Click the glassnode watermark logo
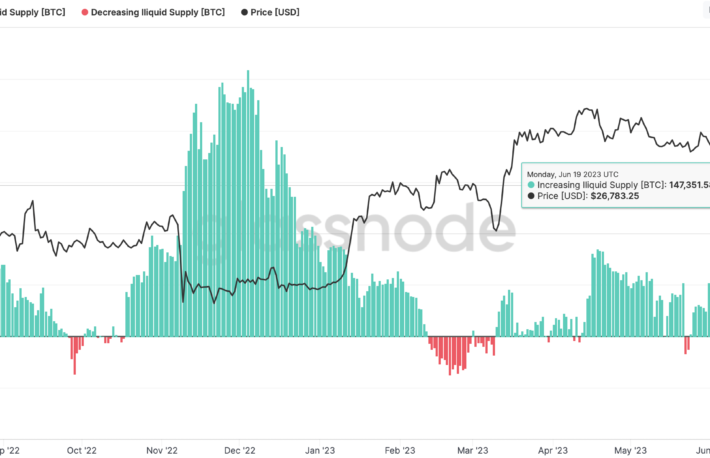The width and height of the screenshot is (710, 458). (355, 230)
